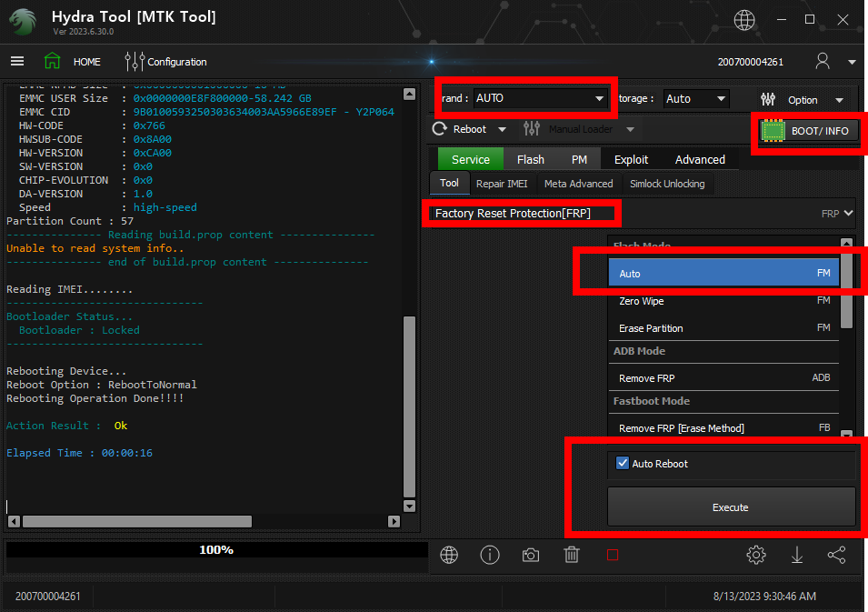Clear the log with trash icon
Viewport: 868px width, 612px height.
pos(572,555)
